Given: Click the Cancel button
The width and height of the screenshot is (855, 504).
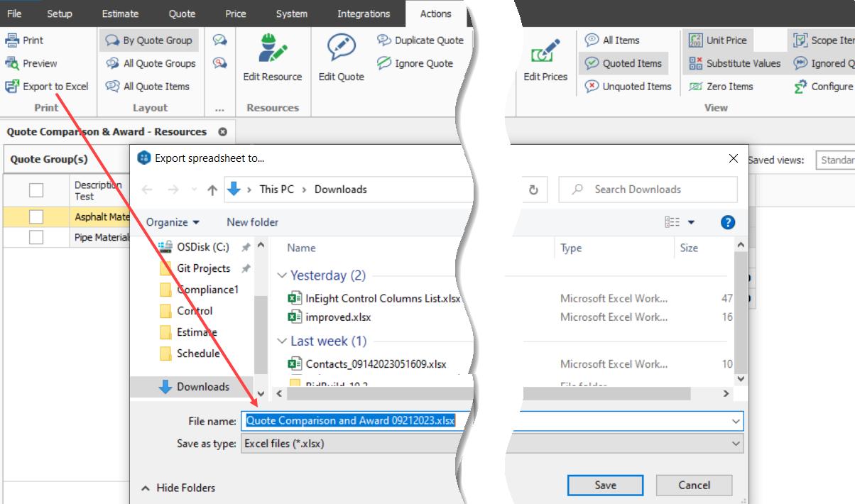Looking at the screenshot, I should point(694,486).
